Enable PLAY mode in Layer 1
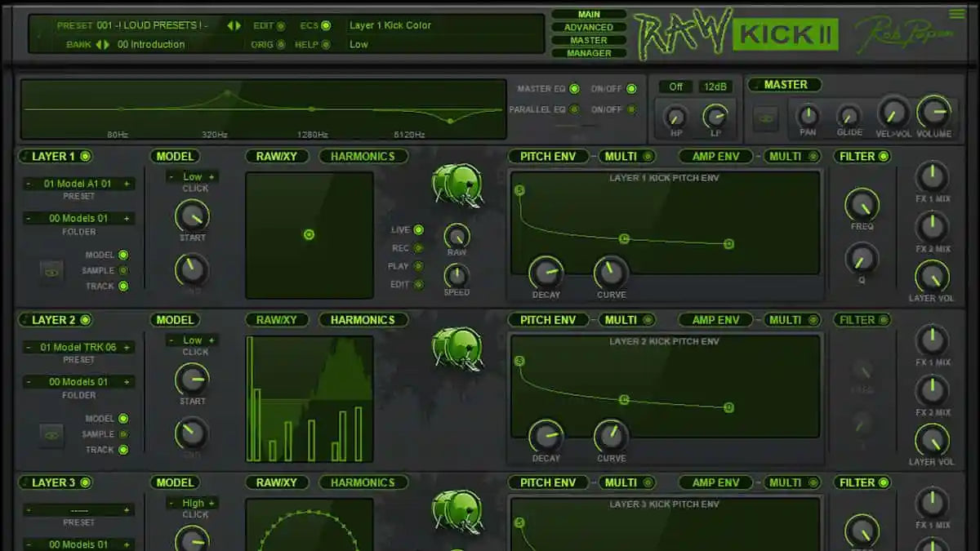This screenshot has height=551, width=980. (x=418, y=266)
